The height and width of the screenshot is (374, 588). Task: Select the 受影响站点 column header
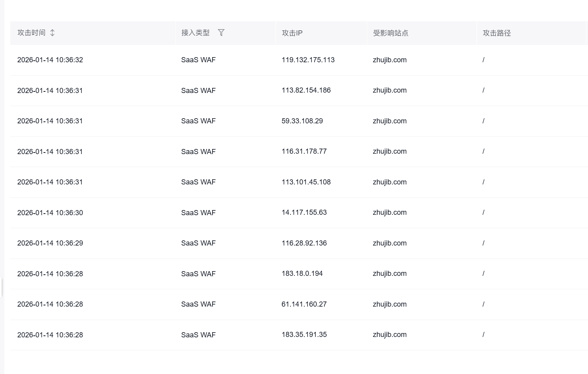(391, 33)
